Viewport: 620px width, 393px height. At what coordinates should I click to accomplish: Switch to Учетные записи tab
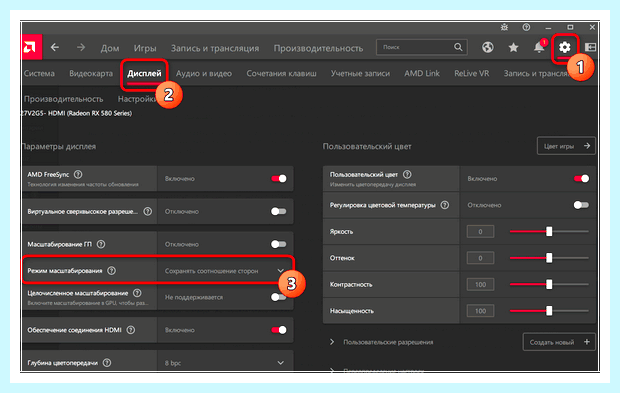[360, 73]
